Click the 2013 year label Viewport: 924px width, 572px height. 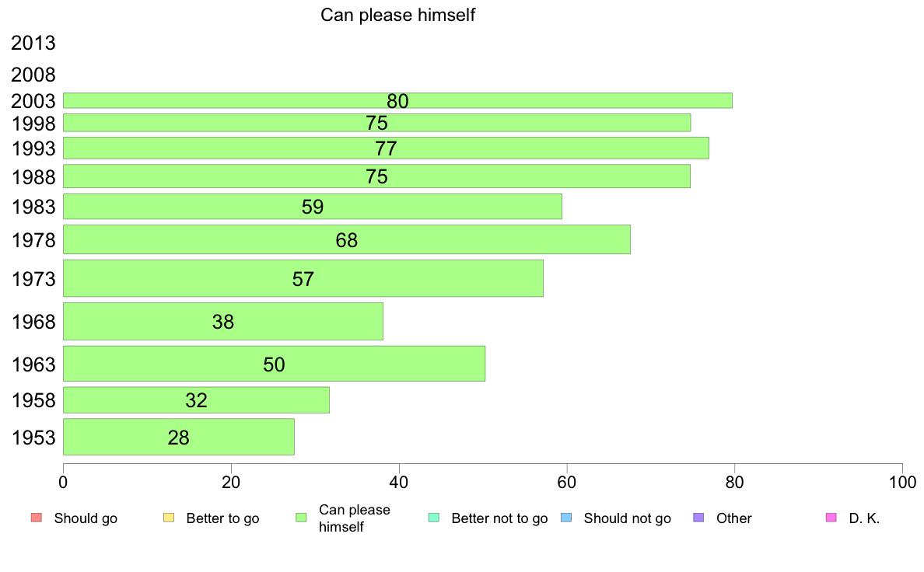pyautogui.click(x=33, y=43)
